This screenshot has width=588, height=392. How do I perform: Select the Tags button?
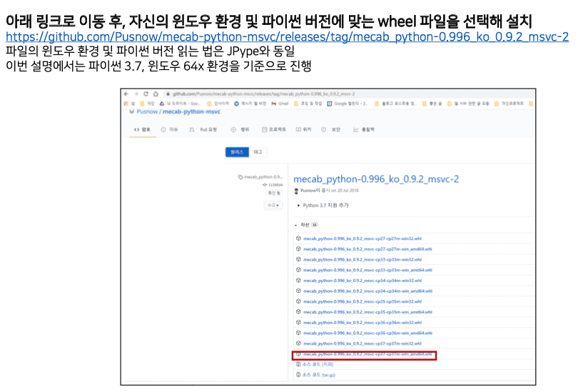(x=258, y=152)
